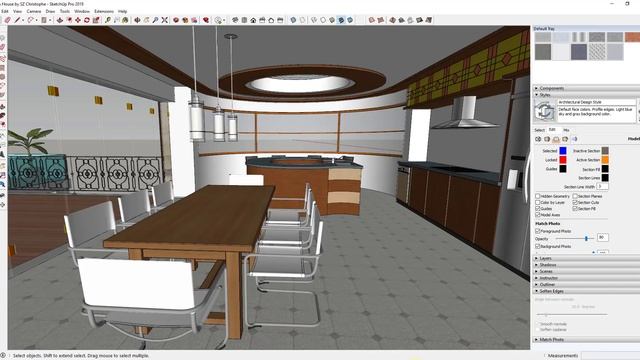Switch to Front view house icon
Image resolution: width=640 pixels, height=360 pixels.
[x=253, y=20]
